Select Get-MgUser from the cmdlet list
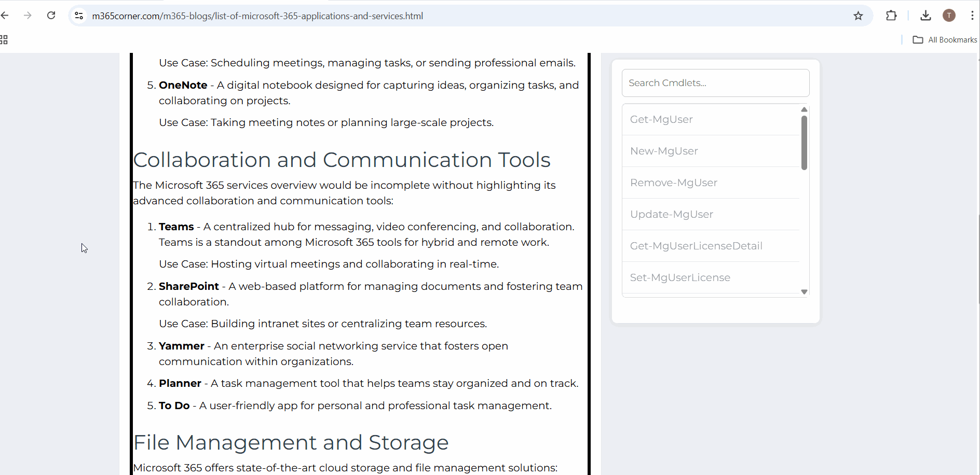The height and width of the screenshot is (475, 980). [661, 119]
